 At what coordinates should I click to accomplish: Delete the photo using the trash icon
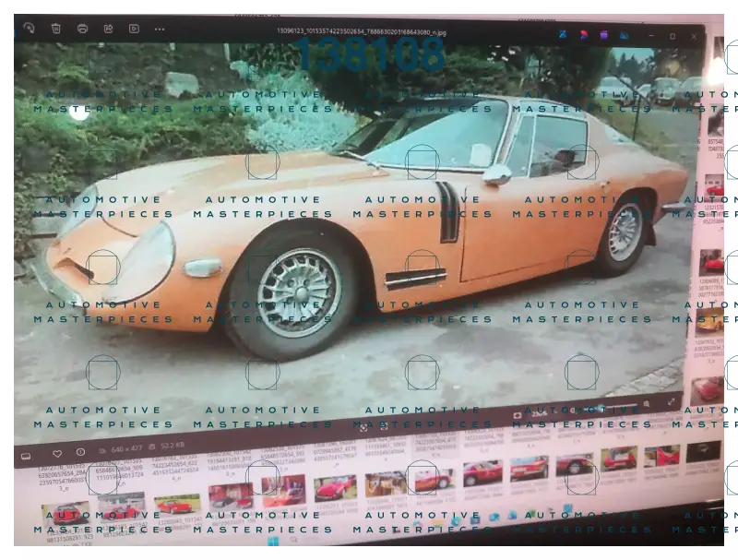click(56, 29)
